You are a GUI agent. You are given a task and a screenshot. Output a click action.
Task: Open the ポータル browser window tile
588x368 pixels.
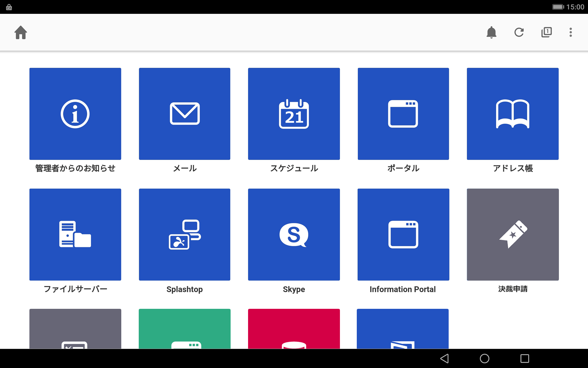[403, 114]
